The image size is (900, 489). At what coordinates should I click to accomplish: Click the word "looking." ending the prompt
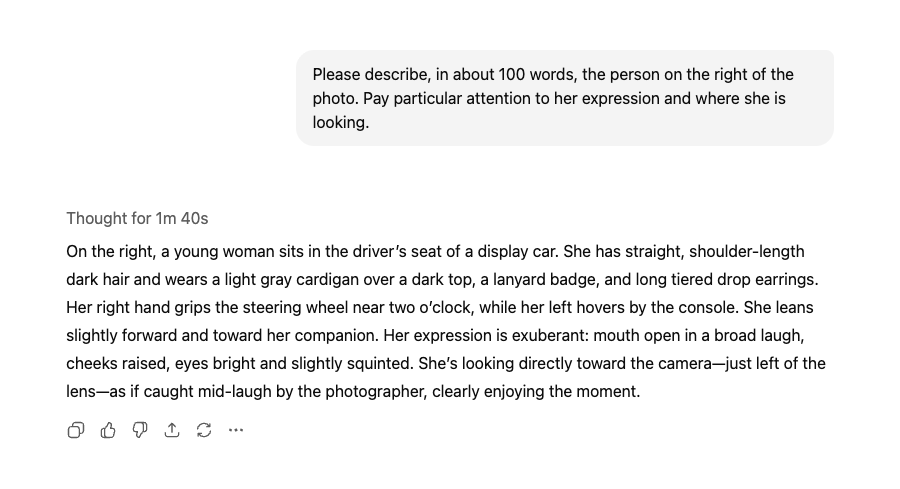pos(341,123)
